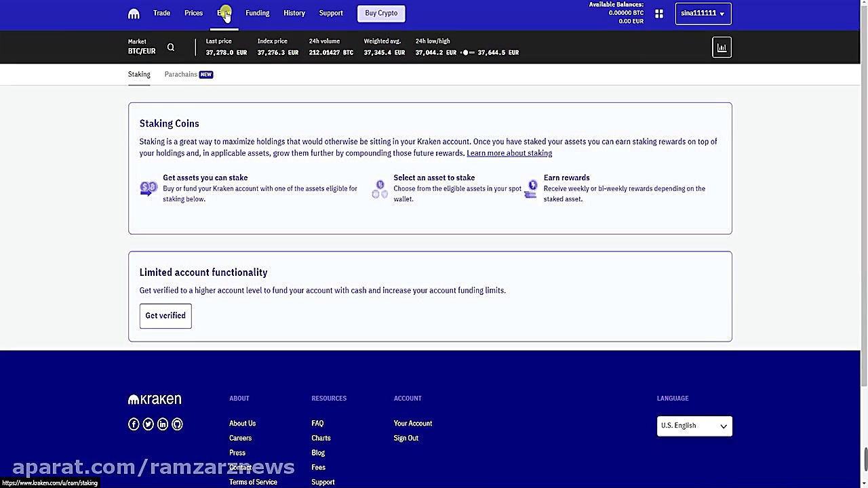Open the market search magnifier icon
Screen dimensions: 868x488
coord(171,47)
